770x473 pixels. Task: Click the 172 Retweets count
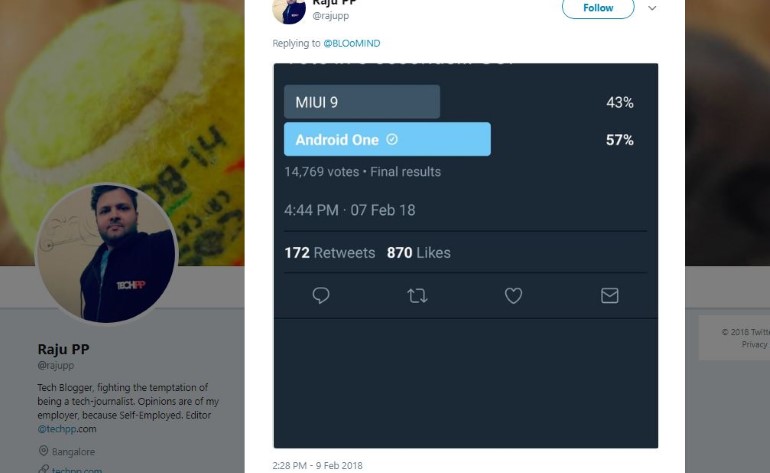click(x=329, y=253)
